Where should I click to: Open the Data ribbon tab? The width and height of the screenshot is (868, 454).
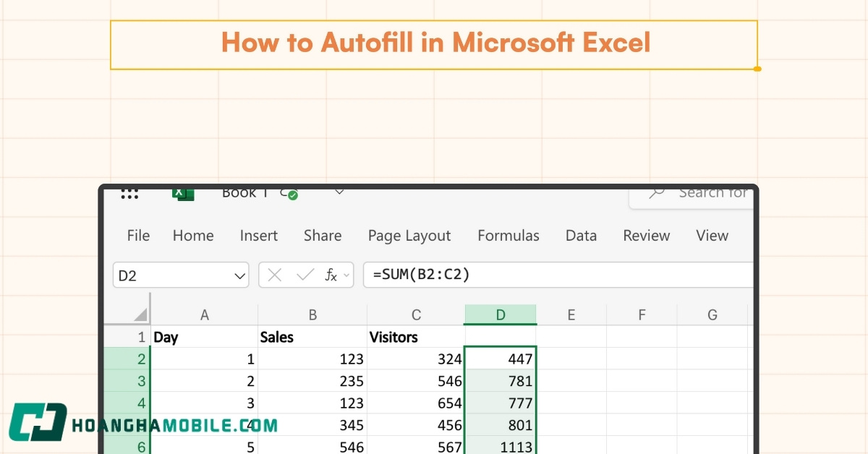[x=581, y=236]
